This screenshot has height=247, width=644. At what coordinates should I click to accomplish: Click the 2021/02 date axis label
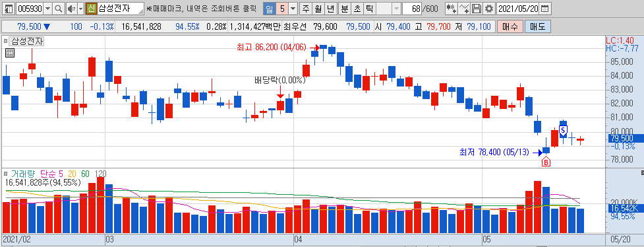point(17,239)
